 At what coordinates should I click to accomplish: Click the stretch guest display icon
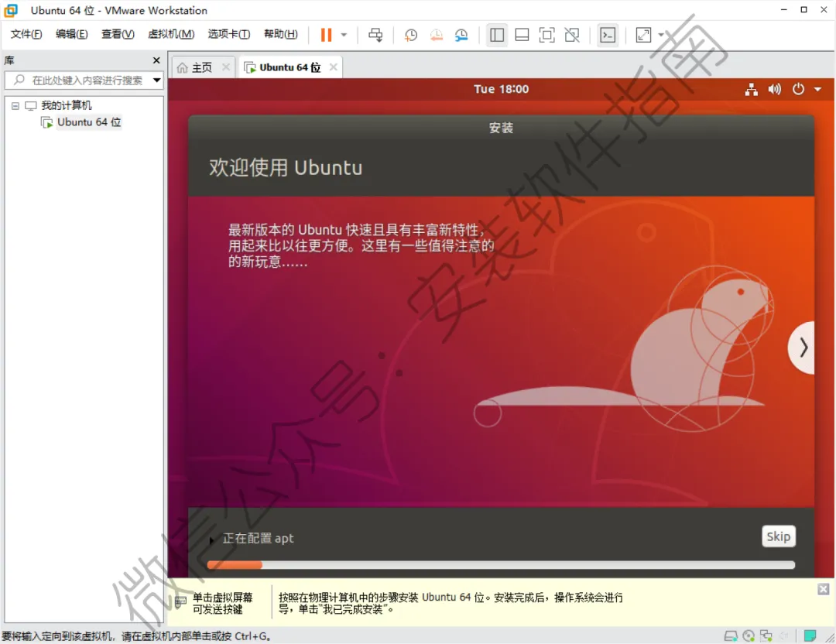pos(643,35)
